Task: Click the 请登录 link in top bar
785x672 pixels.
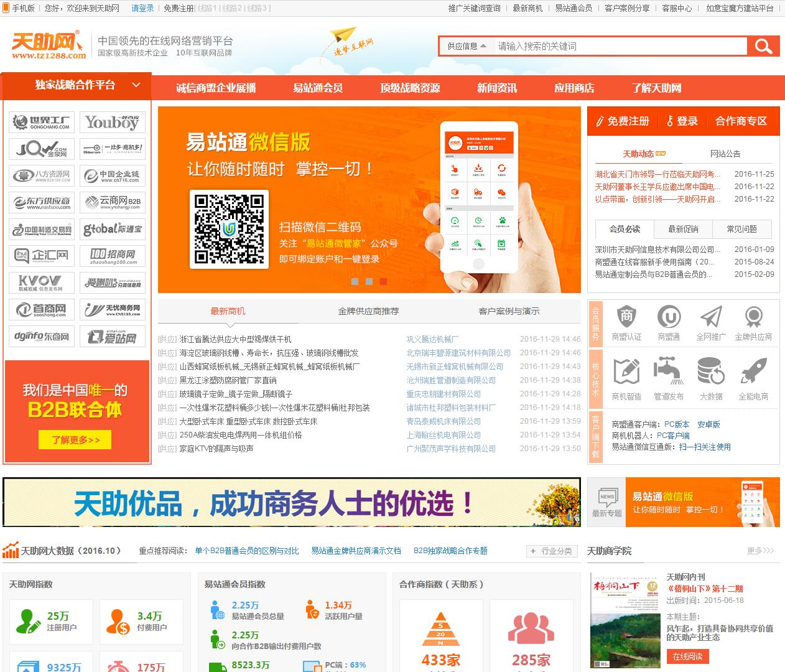Action: coord(142,8)
